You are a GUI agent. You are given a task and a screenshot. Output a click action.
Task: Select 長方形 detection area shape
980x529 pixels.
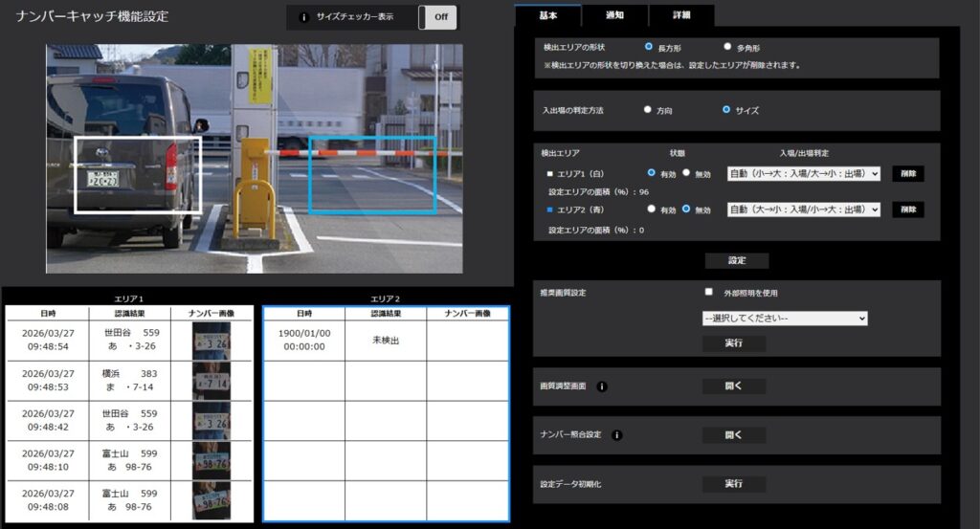pos(649,46)
